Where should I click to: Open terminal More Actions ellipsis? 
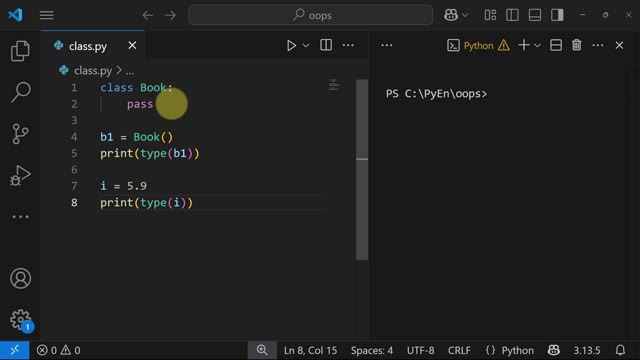tap(598, 45)
